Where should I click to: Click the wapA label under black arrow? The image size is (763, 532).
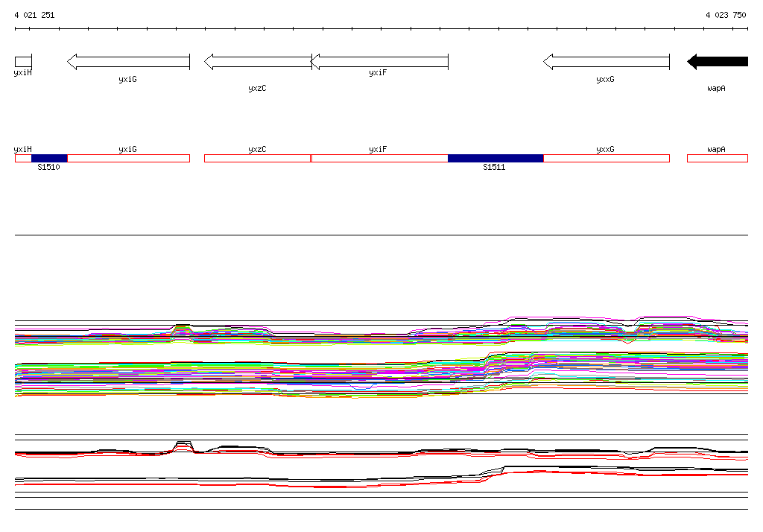tap(716, 88)
